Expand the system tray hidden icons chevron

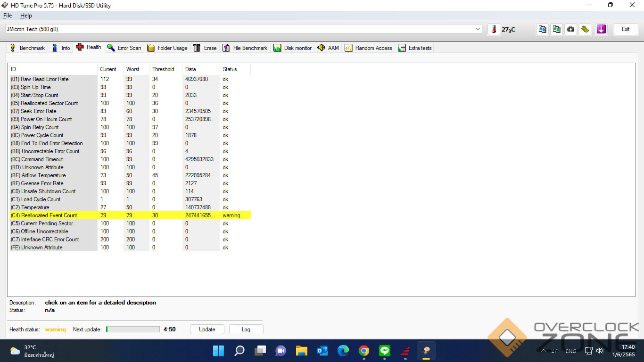point(543,351)
